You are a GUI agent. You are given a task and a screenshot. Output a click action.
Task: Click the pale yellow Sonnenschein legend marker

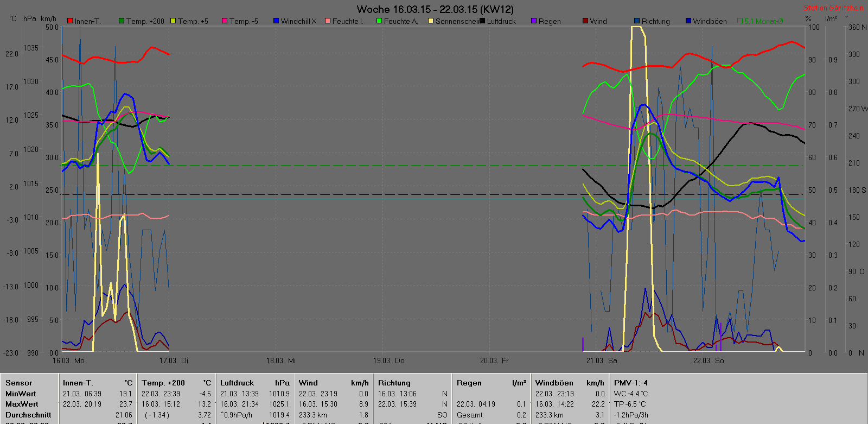click(431, 21)
